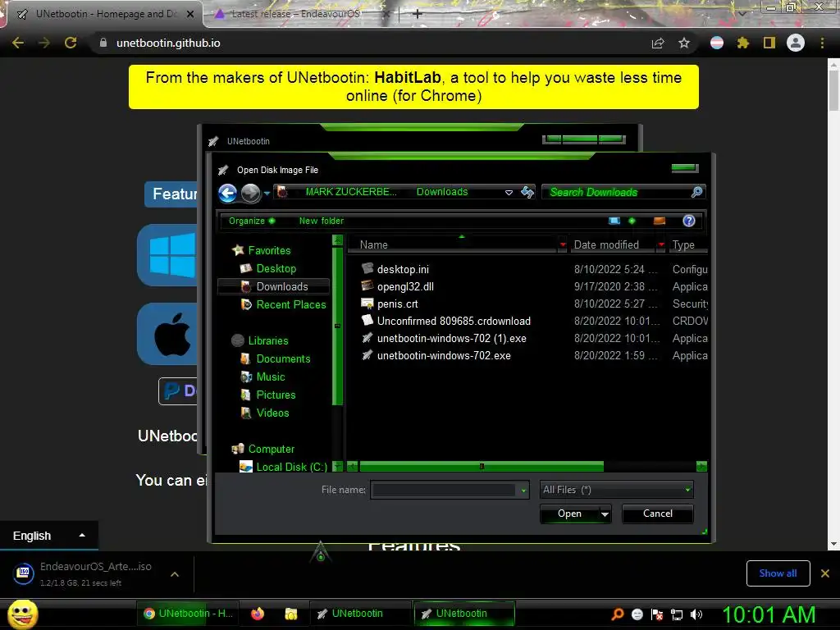Expand the File name history dropdown
840x630 pixels.
tap(523, 491)
